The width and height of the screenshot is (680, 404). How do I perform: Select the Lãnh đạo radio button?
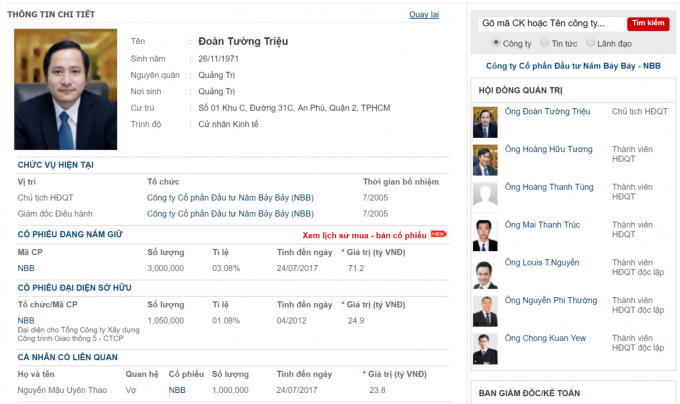coord(590,43)
